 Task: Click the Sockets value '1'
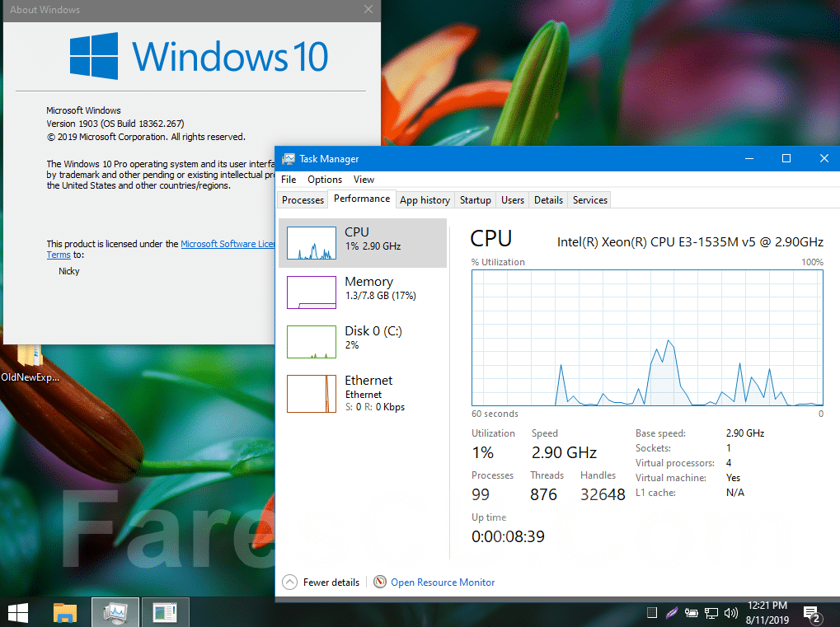(729, 447)
